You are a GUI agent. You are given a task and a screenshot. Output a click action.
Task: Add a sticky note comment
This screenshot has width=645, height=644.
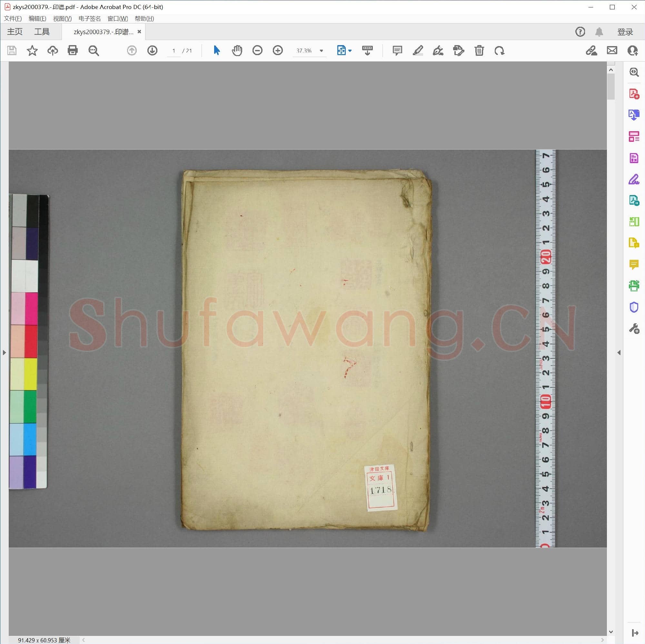[397, 50]
